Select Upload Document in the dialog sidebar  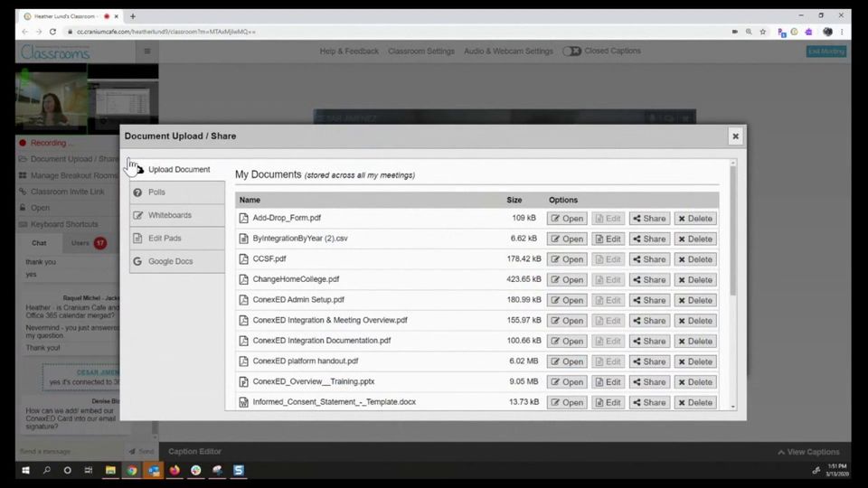coord(177,169)
